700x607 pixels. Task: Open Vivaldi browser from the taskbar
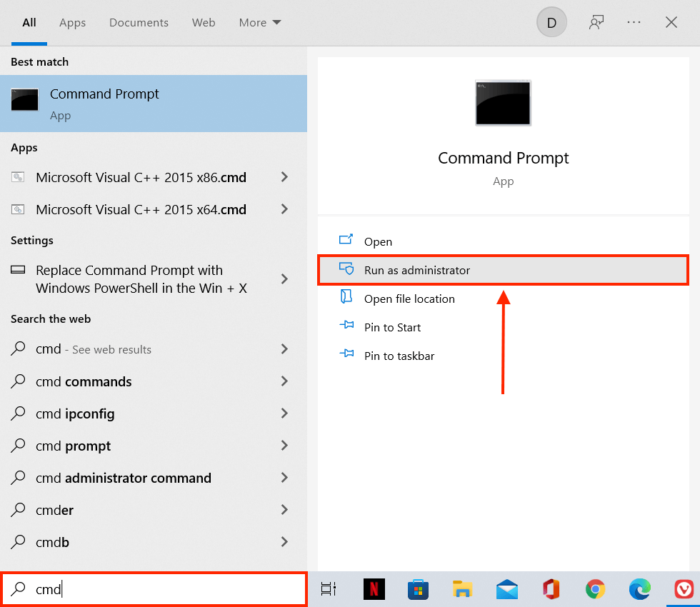(684, 589)
